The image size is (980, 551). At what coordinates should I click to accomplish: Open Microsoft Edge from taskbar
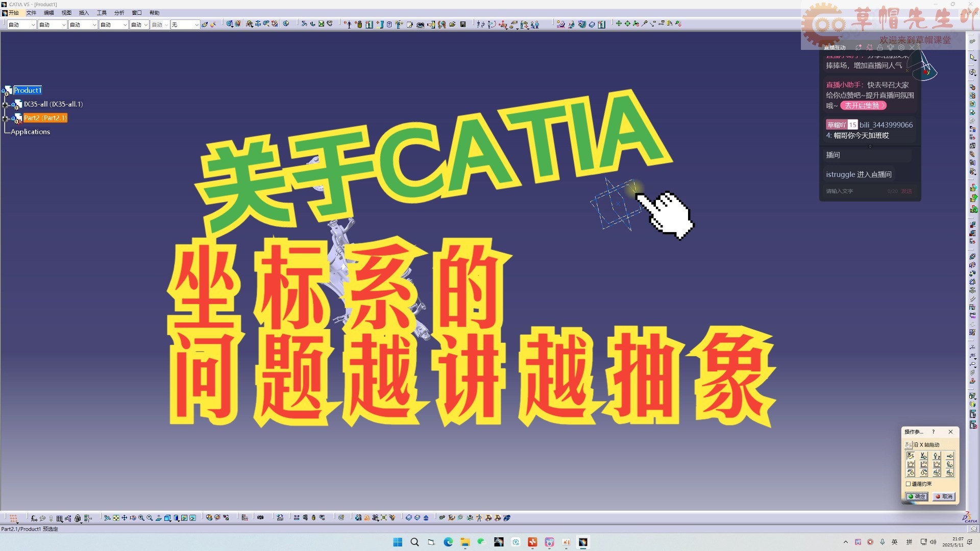[448, 542]
